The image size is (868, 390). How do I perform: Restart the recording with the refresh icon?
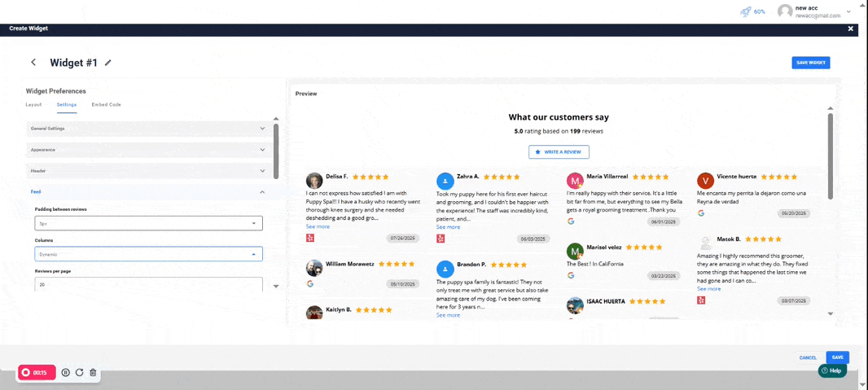point(79,372)
